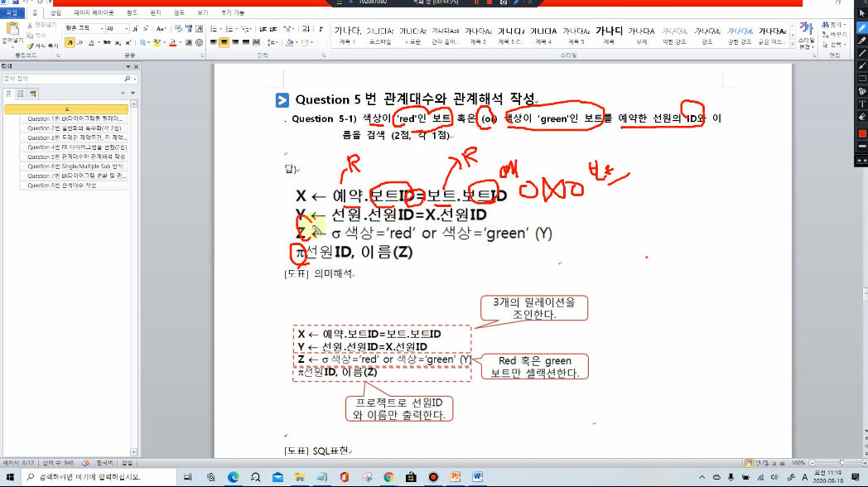
Task: Click the Find button in editing group
Action: pyautogui.click(x=832, y=25)
